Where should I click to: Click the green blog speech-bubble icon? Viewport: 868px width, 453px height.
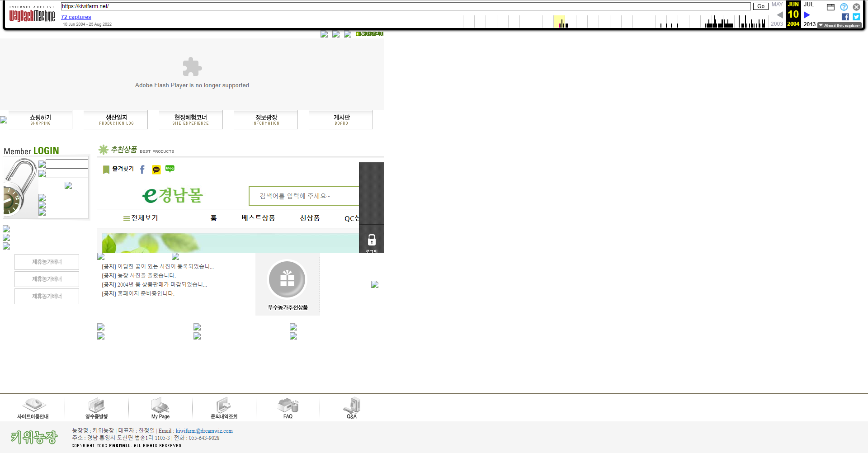(x=170, y=169)
